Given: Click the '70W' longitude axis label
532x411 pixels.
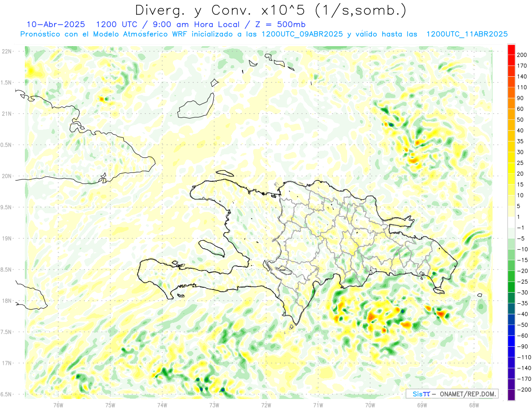Looking at the screenshot, I should [370, 404].
